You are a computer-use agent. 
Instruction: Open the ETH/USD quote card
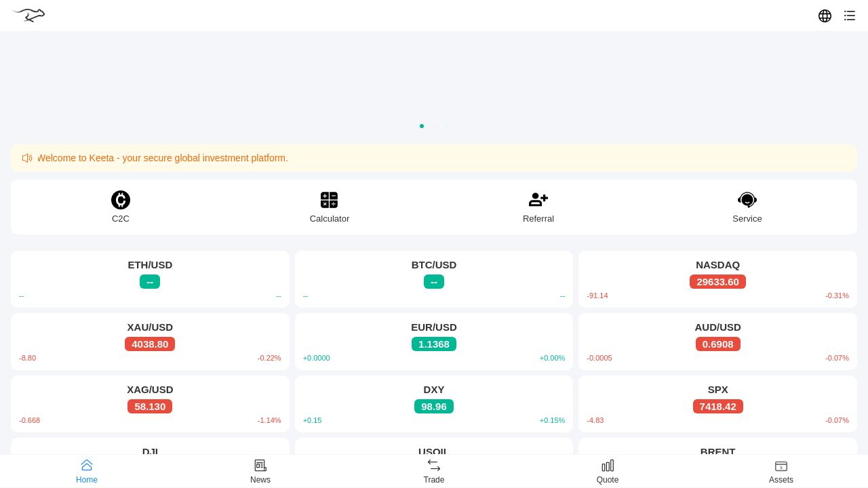click(x=150, y=279)
